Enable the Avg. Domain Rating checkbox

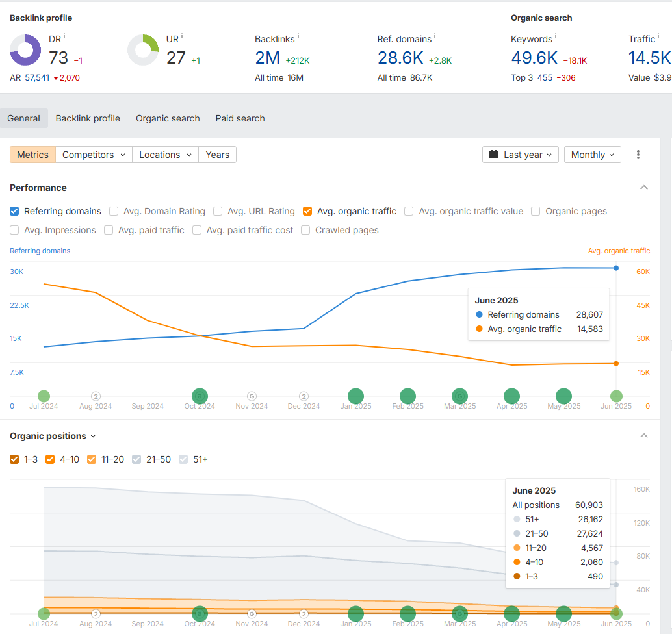[114, 211]
